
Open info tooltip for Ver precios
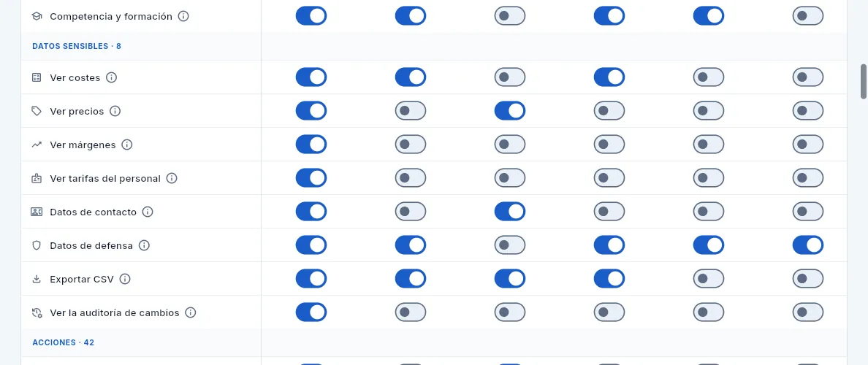point(115,111)
